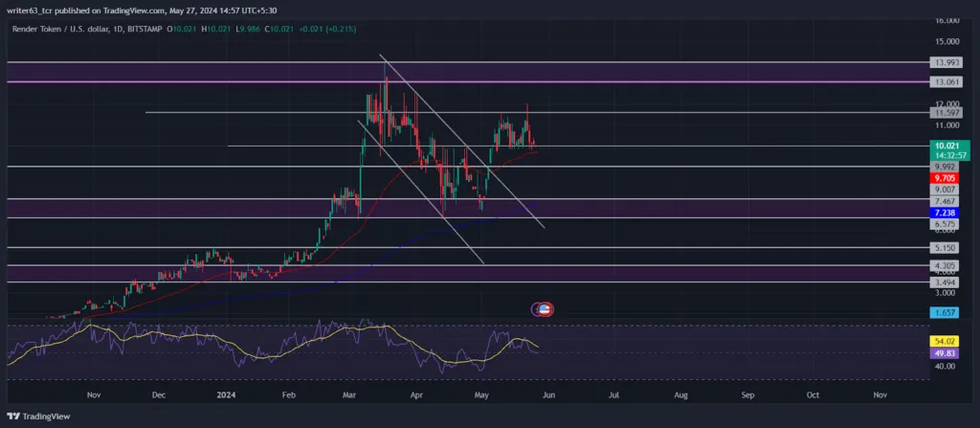The image size is (980, 428).
Task: Click the light blue 1.657 price label
Action: coord(944,311)
